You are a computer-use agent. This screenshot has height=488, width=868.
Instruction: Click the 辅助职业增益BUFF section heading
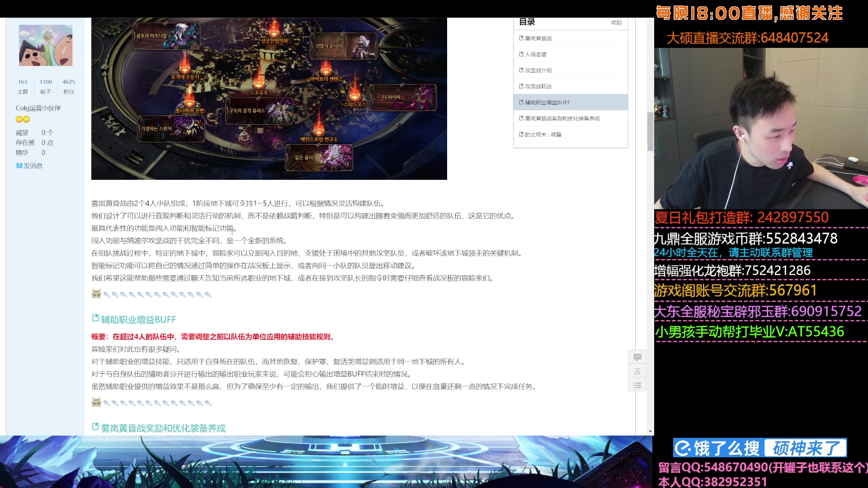[138, 319]
